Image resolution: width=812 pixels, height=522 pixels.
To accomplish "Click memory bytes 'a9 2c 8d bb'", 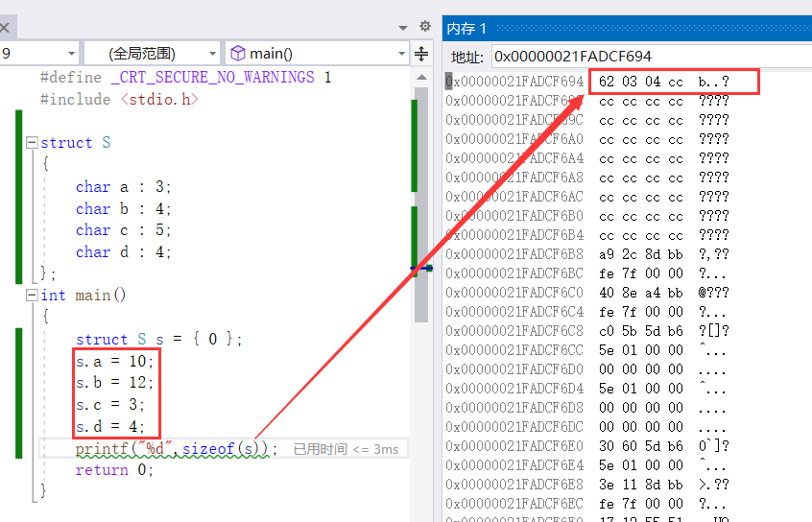I will [x=640, y=254].
